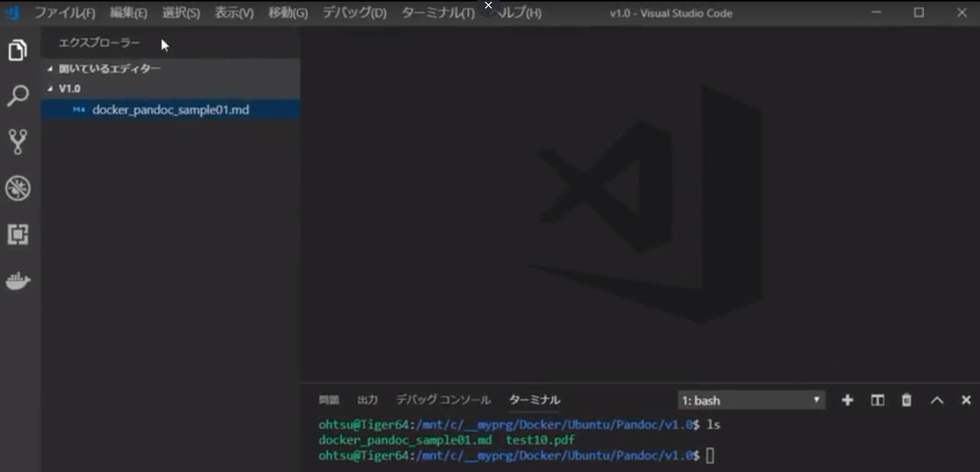Split the terminal panel

point(877,400)
